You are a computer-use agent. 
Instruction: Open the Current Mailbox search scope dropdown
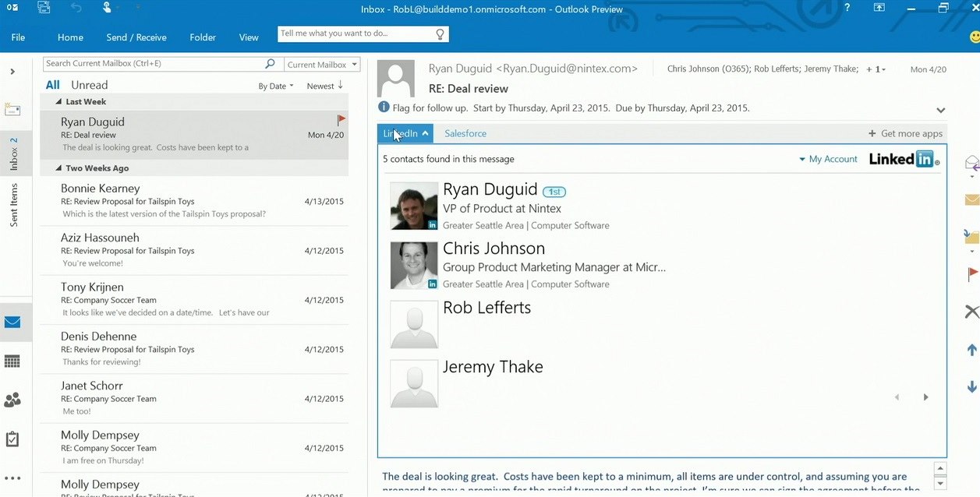[321, 65]
